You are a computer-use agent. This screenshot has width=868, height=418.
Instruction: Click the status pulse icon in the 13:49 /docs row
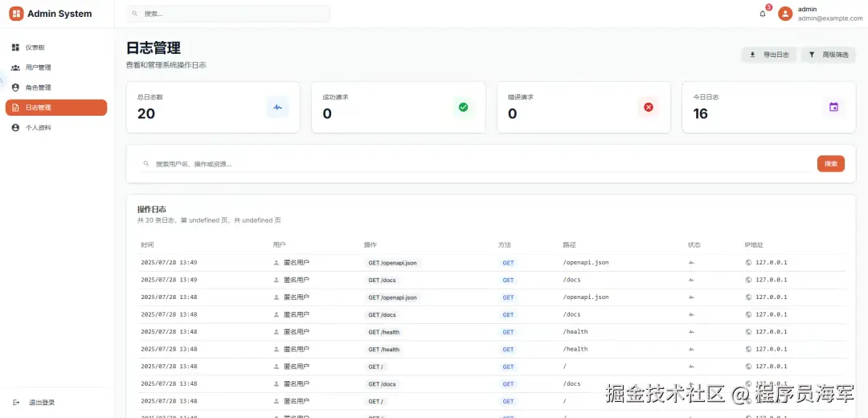(691, 281)
